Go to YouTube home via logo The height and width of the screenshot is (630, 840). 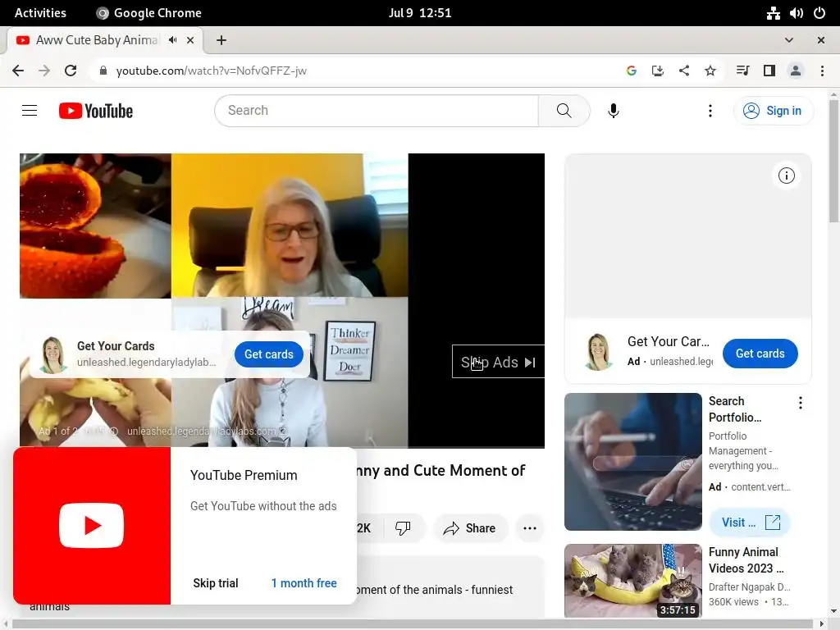point(96,111)
